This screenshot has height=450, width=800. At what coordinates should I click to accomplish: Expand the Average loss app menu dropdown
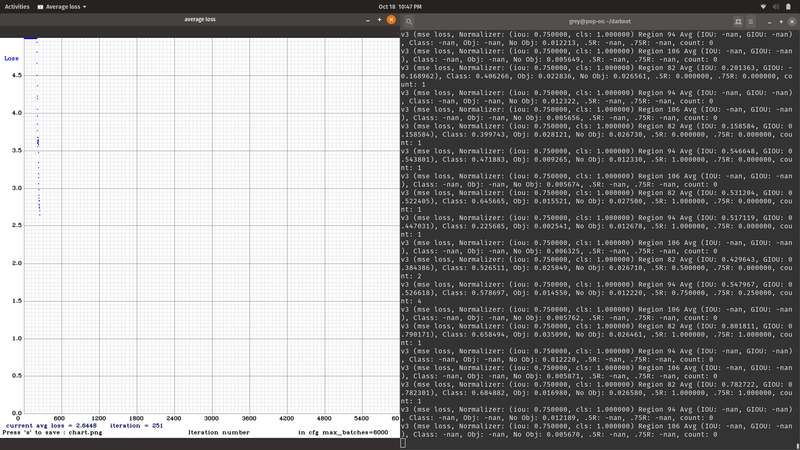point(62,6)
